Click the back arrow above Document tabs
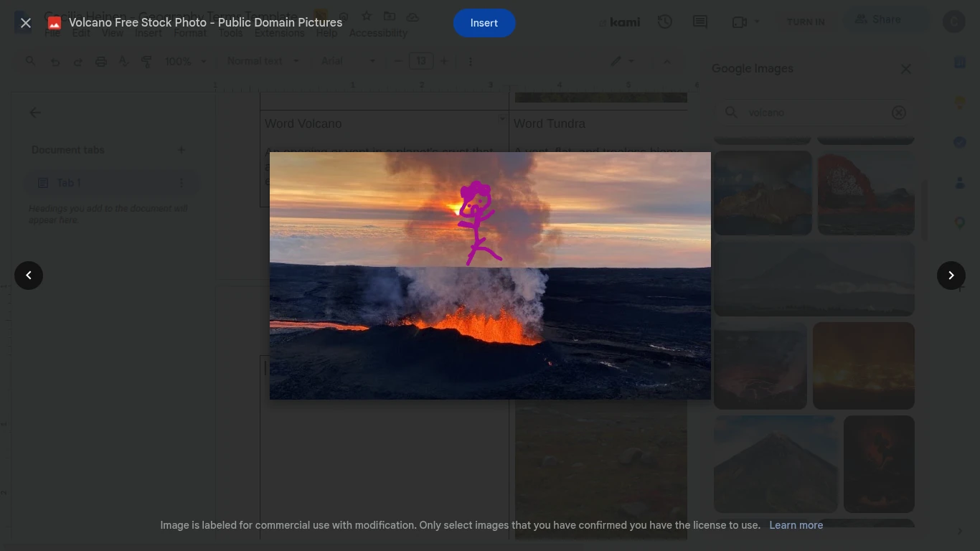 pos(34,113)
